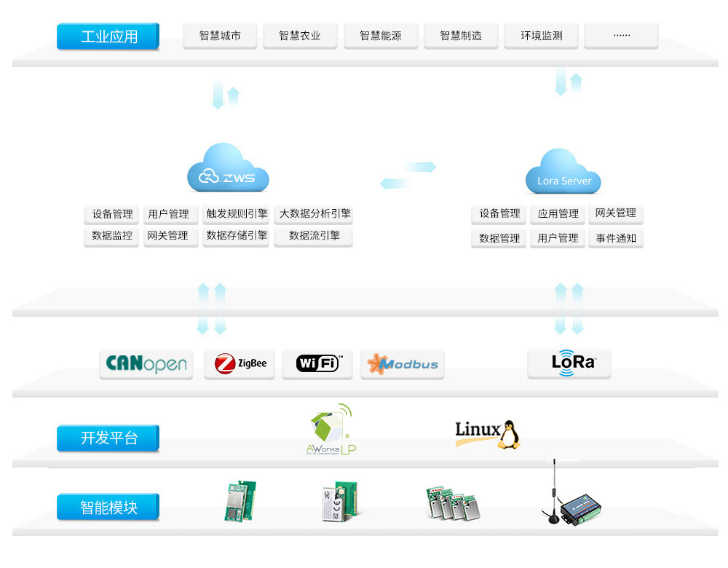728x568 pixels.
Task: Open the 智慧城市 tab
Action: (x=220, y=36)
